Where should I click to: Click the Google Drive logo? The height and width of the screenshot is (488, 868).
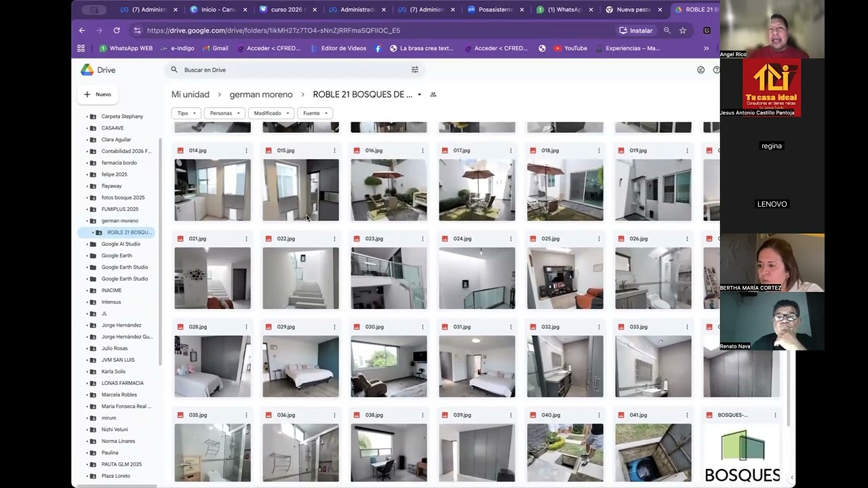pos(87,70)
